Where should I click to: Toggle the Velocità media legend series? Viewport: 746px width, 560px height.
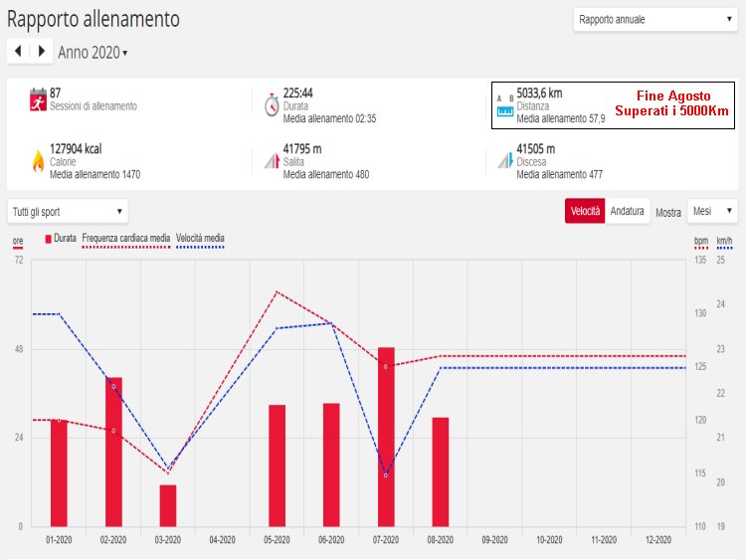pos(200,240)
